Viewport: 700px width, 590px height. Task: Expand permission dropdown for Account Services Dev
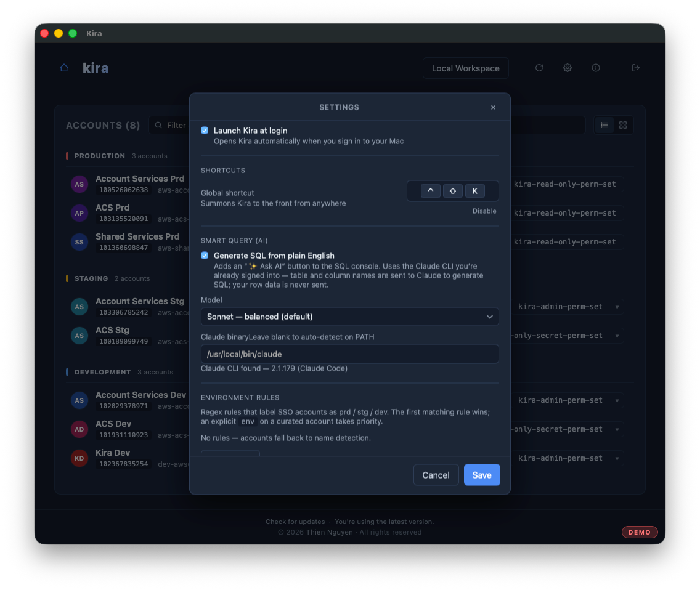pyautogui.click(x=617, y=401)
